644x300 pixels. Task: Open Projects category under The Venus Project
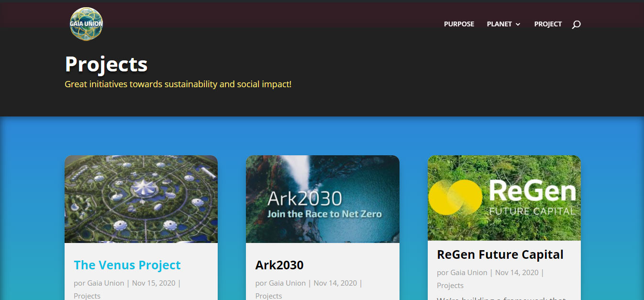pyautogui.click(x=87, y=296)
